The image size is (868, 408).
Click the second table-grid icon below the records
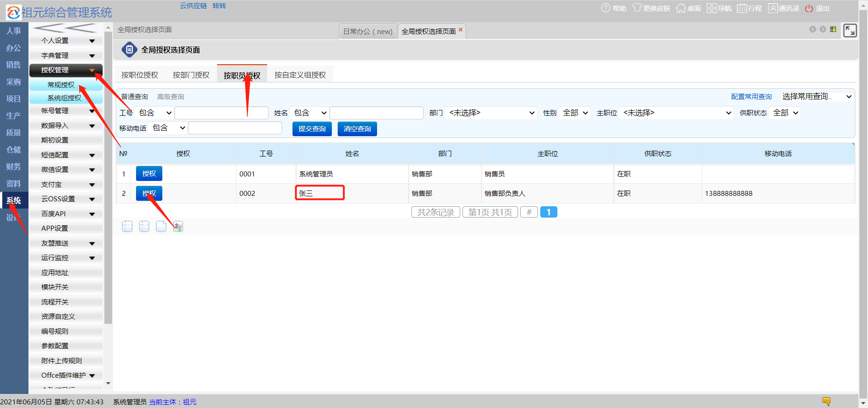(x=144, y=227)
